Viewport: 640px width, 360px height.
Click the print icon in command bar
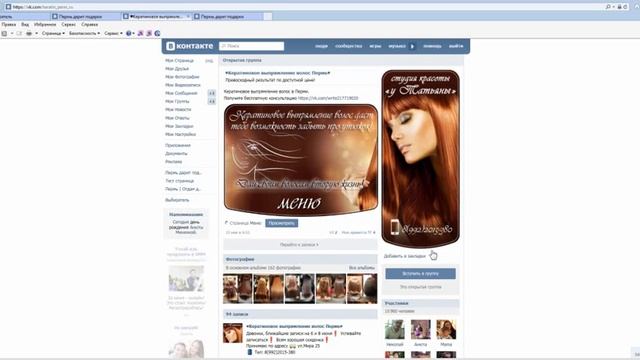tap(29, 33)
